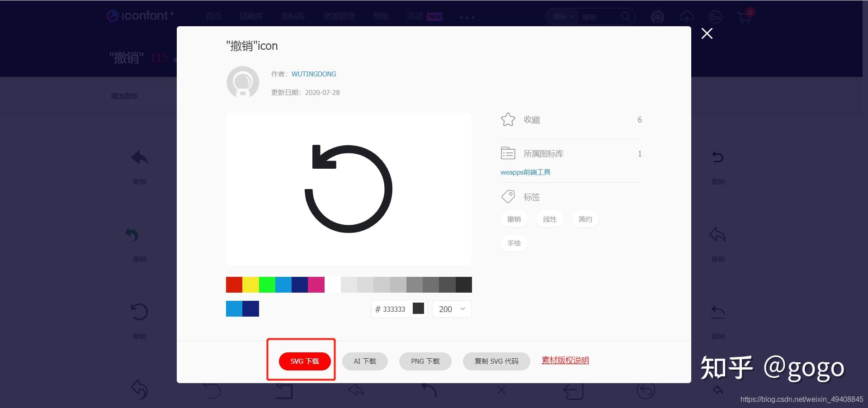Open the user avatar icon
The image size is (868, 408).
[657, 17]
